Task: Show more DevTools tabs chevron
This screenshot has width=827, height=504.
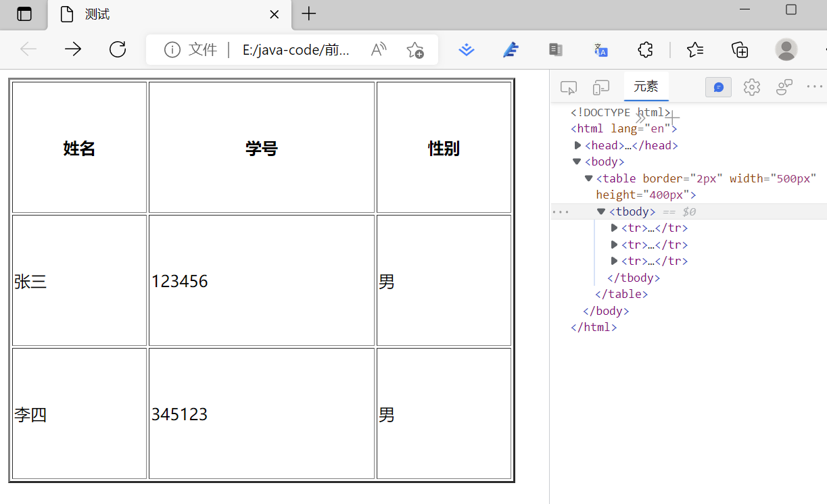Action: (640, 118)
